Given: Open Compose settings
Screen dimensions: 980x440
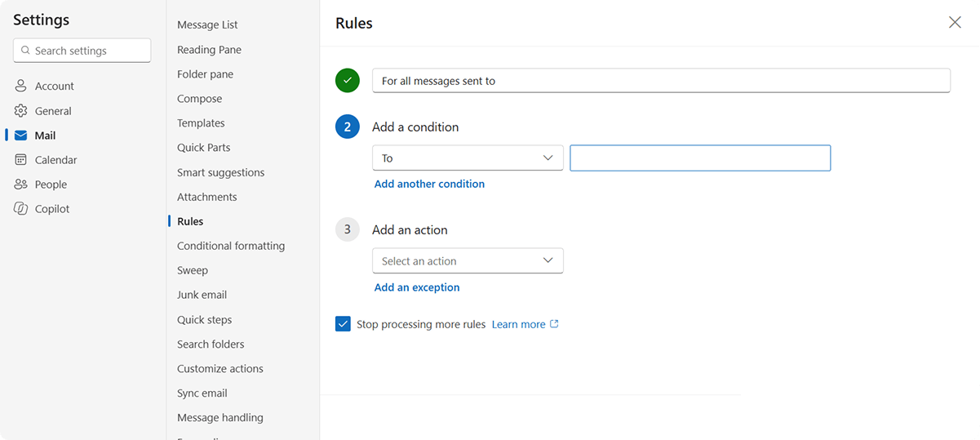Looking at the screenshot, I should 199,99.
